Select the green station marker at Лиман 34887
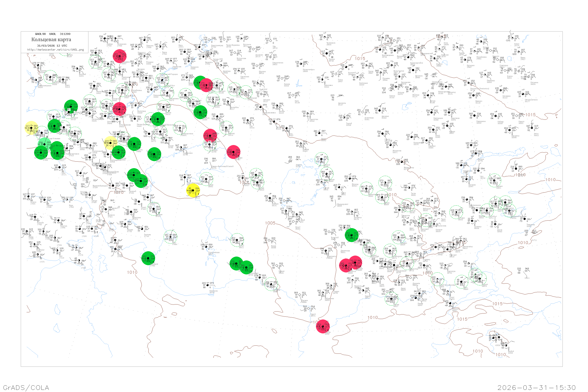This screenshot has width=588, height=392. coord(154,154)
